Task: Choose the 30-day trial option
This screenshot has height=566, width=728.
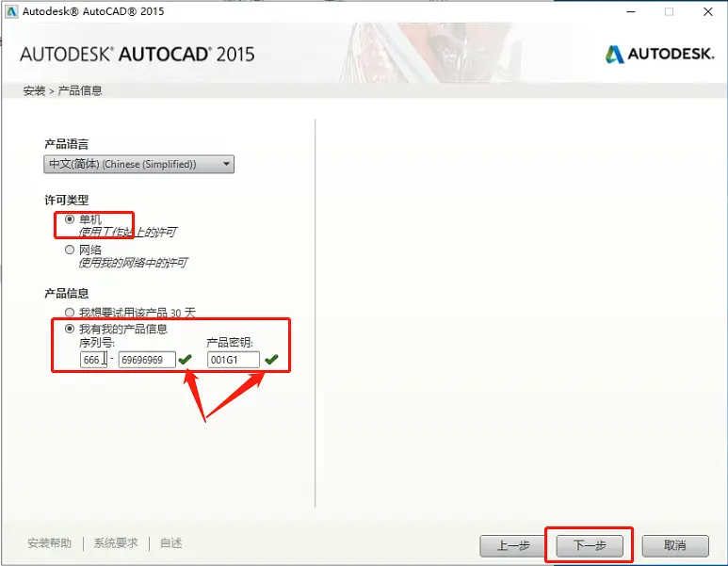Action: pyautogui.click(x=70, y=312)
